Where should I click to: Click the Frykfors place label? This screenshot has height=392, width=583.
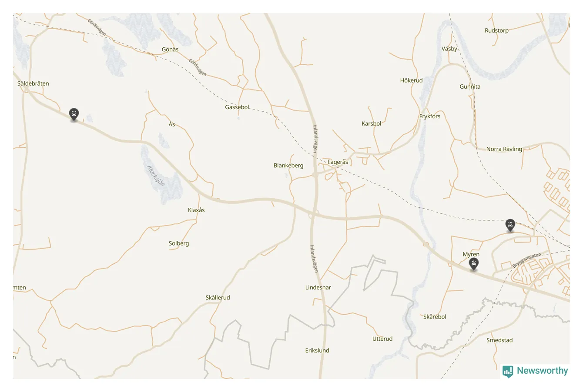click(430, 116)
